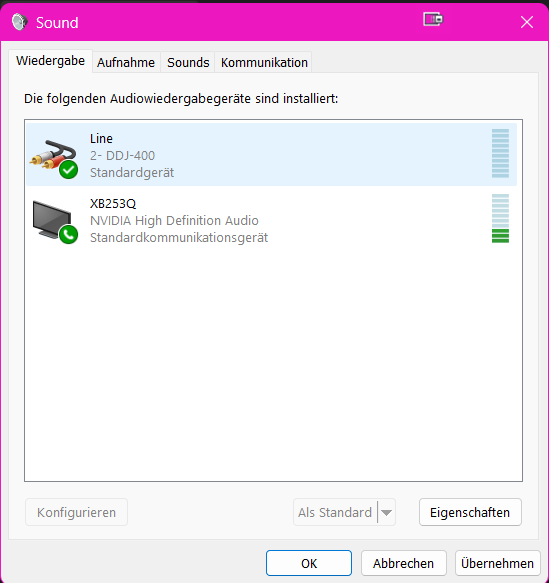Screen dimensions: 549x583
Task: Open Eigenschaften for the selected device
Action: tap(470, 512)
